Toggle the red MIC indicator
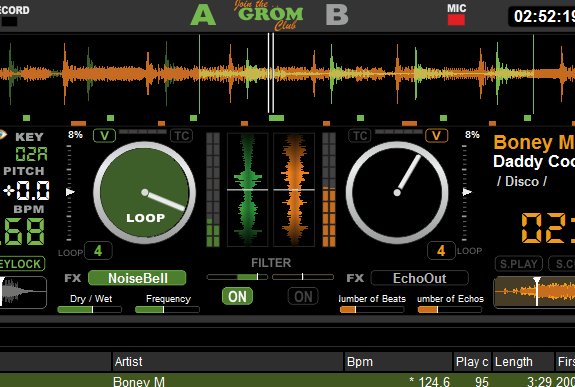The width and height of the screenshot is (575, 387). pyautogui.click(x=456, y=19)
